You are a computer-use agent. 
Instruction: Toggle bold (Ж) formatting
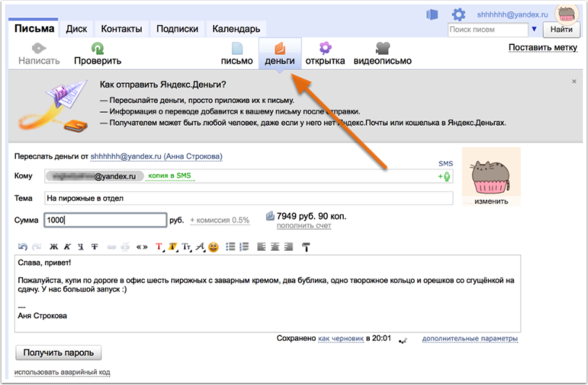coord(53,246)
